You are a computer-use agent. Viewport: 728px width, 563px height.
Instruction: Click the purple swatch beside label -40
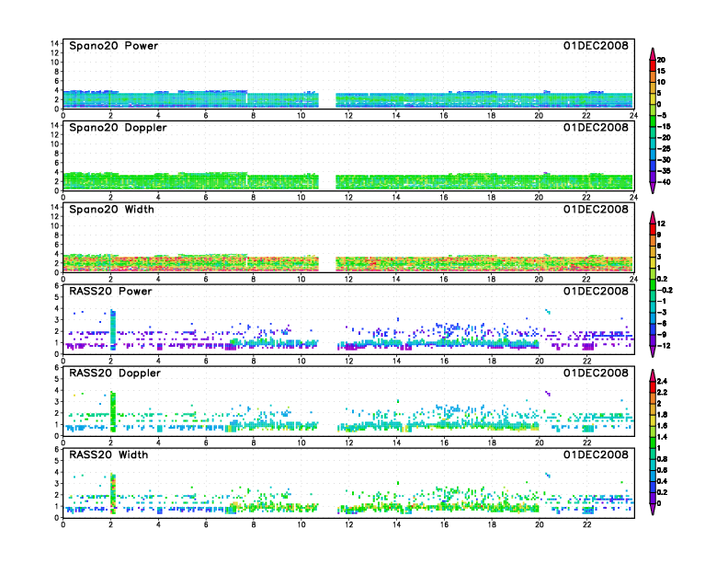tap(653, 177)
